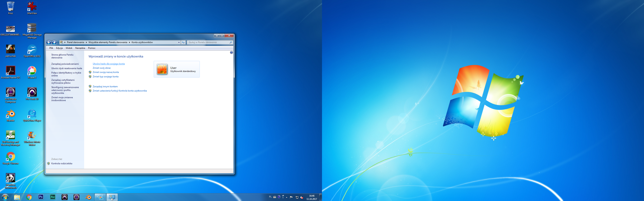Go to 'Strona główna Panelu sterowania'
This screenshot has height=201, width=644.
pos(62,56)
